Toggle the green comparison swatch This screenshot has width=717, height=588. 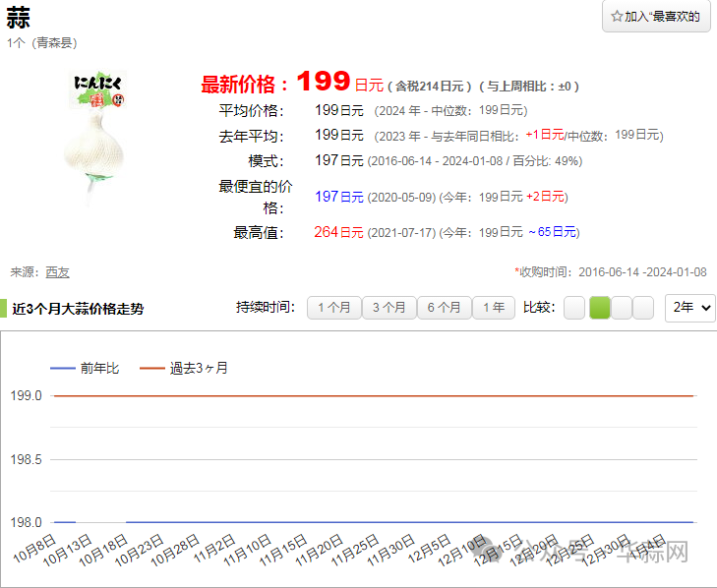(x=600, y=307)
